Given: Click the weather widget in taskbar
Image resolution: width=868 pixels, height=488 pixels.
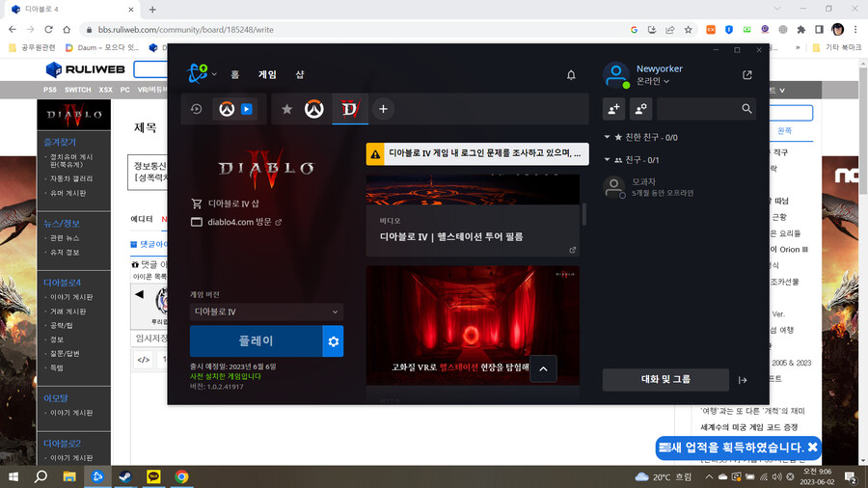Looking at the screenshot, I should [664, 476].
